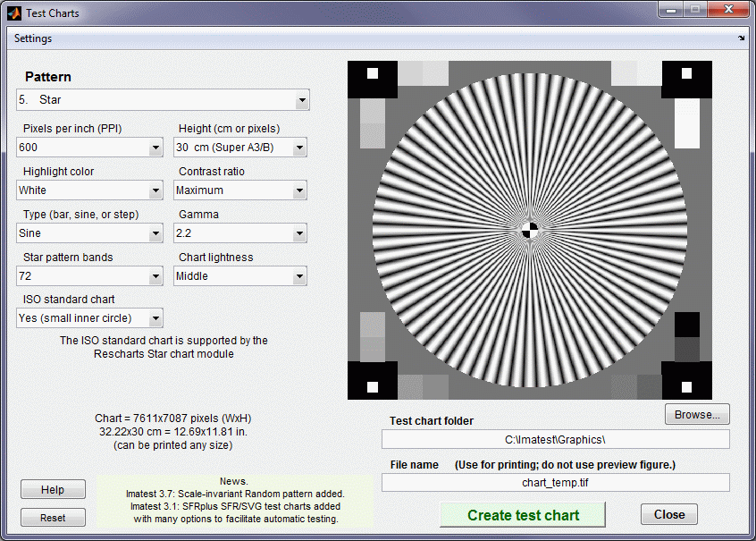Click the Browse... button
The image size is (756, 541).
697,415
